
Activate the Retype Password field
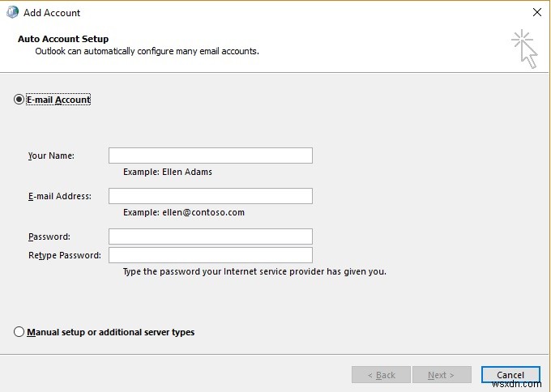tap(210, 255)
